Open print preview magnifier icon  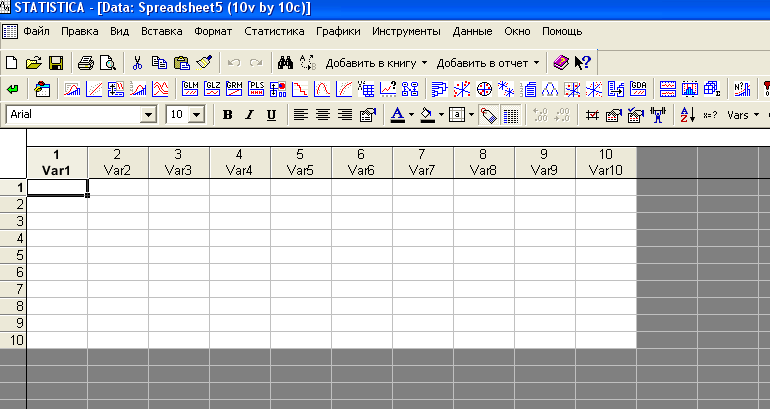point(108,63)
